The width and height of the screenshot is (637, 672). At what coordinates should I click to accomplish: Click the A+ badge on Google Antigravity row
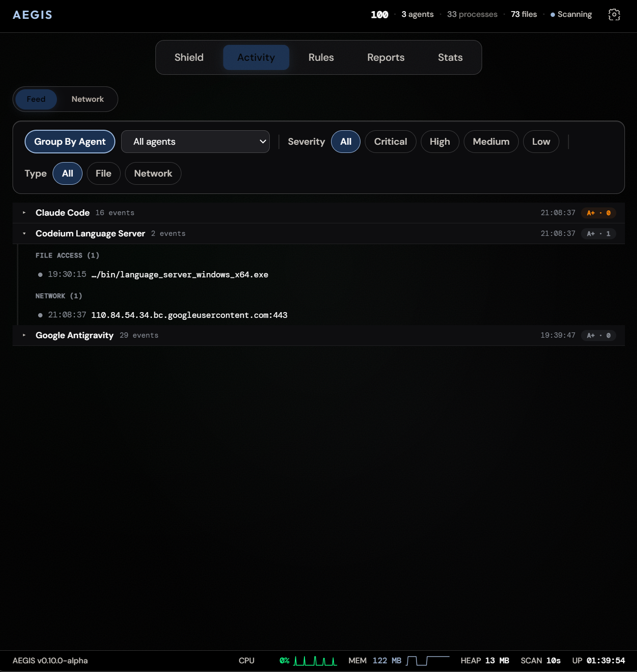pyautogui.click(x=598, y=335)
